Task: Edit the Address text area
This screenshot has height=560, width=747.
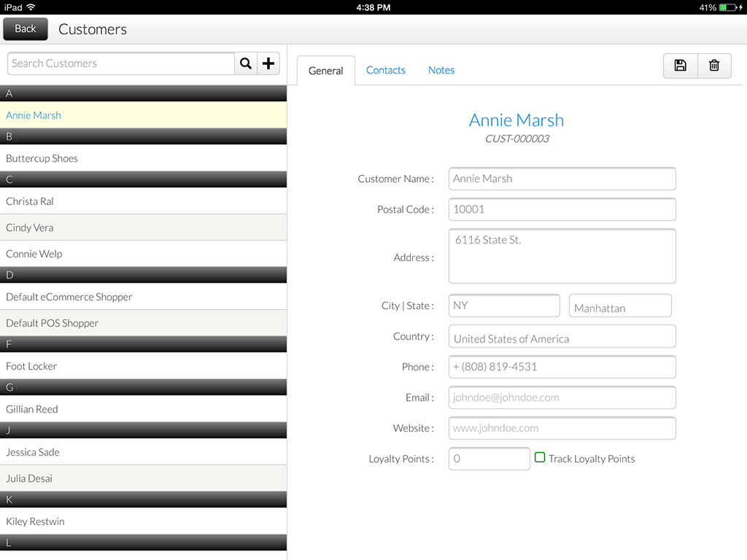Action: click(562, 256)
